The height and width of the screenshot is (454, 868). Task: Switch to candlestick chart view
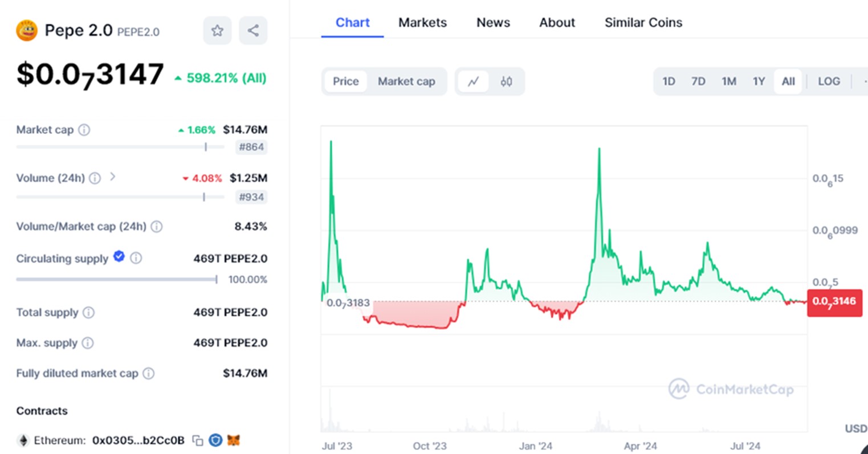point(506,81)
